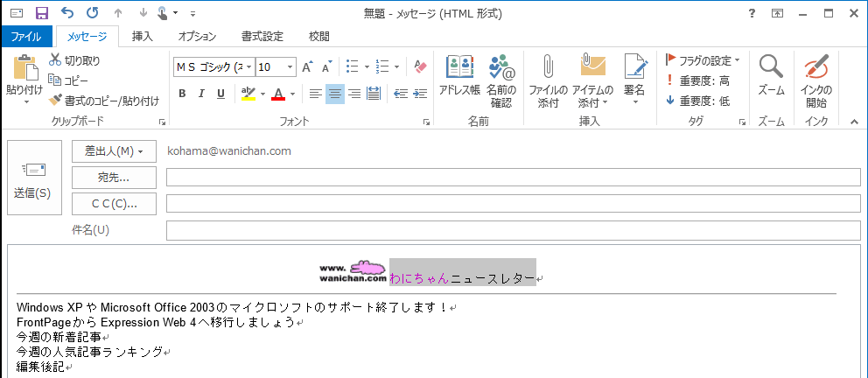
Task: Click ファイルの添付 attach file
Action: 548,80
